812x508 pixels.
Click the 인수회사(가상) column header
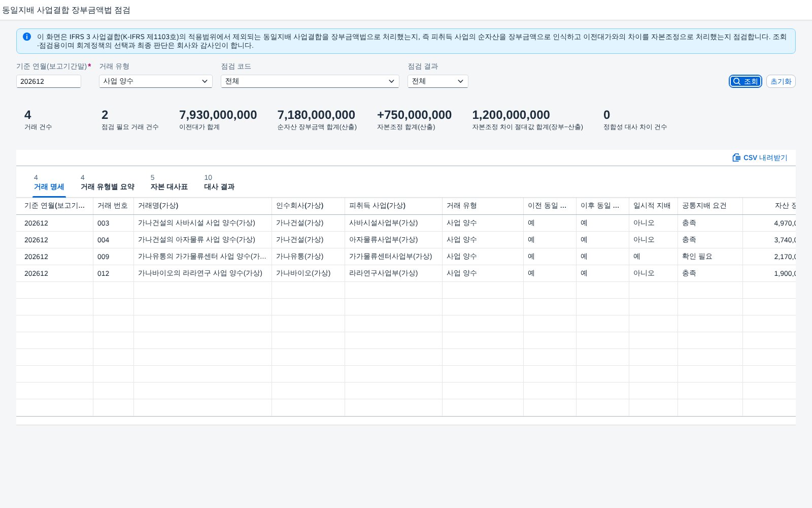click(309, 206)
